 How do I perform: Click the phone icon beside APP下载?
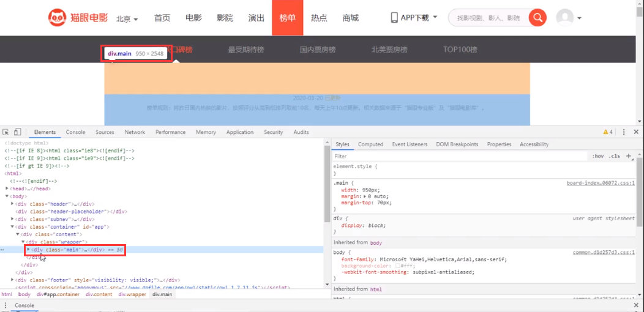coord(394,18)
